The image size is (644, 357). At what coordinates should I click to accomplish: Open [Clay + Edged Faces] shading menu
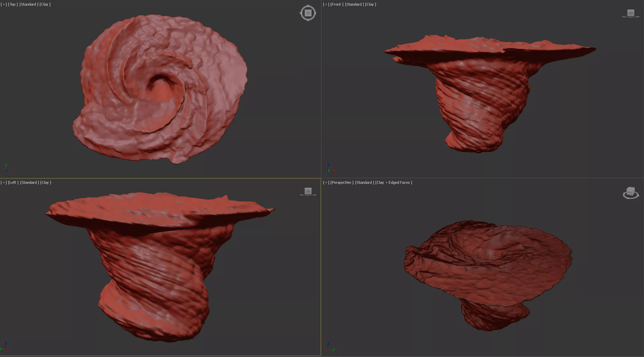pos(393,182)
